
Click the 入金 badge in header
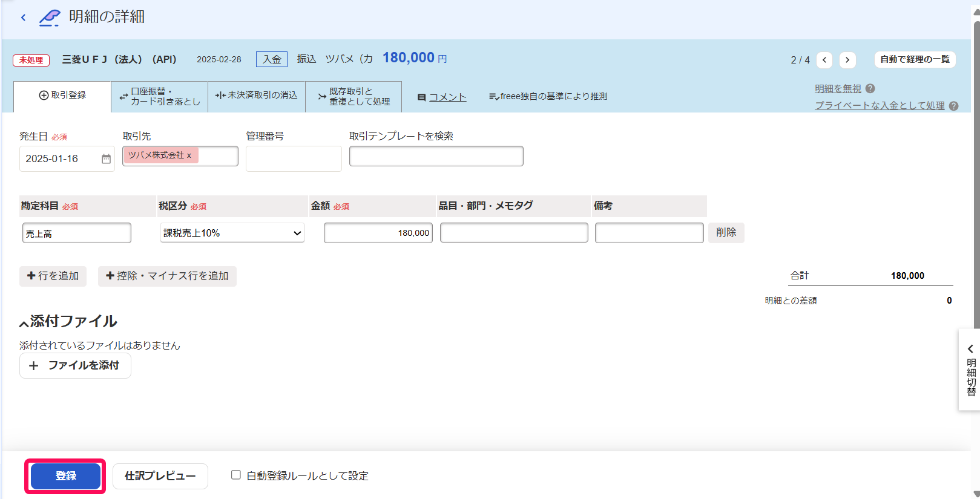(x=272, y=59)
